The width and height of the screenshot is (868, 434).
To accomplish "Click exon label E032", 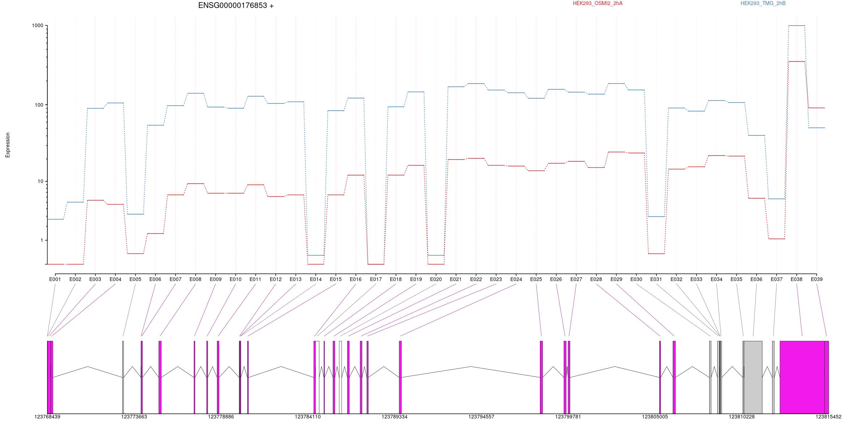I will tap(676, 279).
